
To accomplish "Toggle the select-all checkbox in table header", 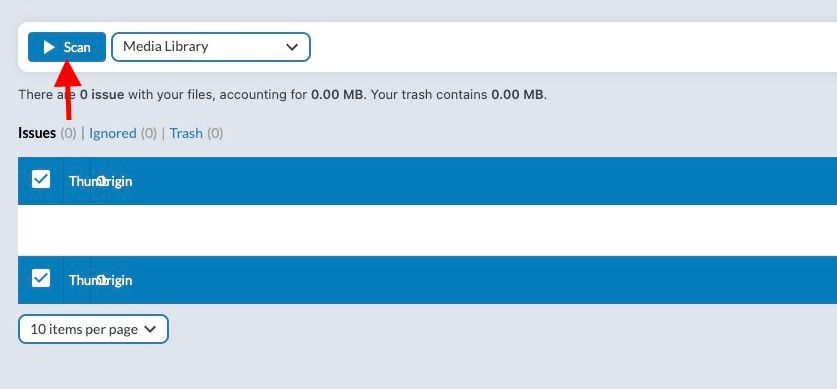I will pyautogui.click(x=41, y=179).
